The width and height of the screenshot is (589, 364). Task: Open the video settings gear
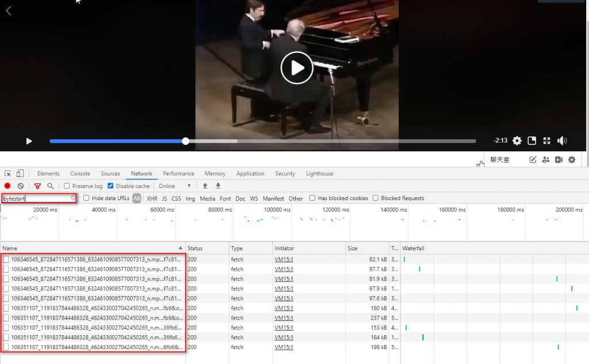517,141
